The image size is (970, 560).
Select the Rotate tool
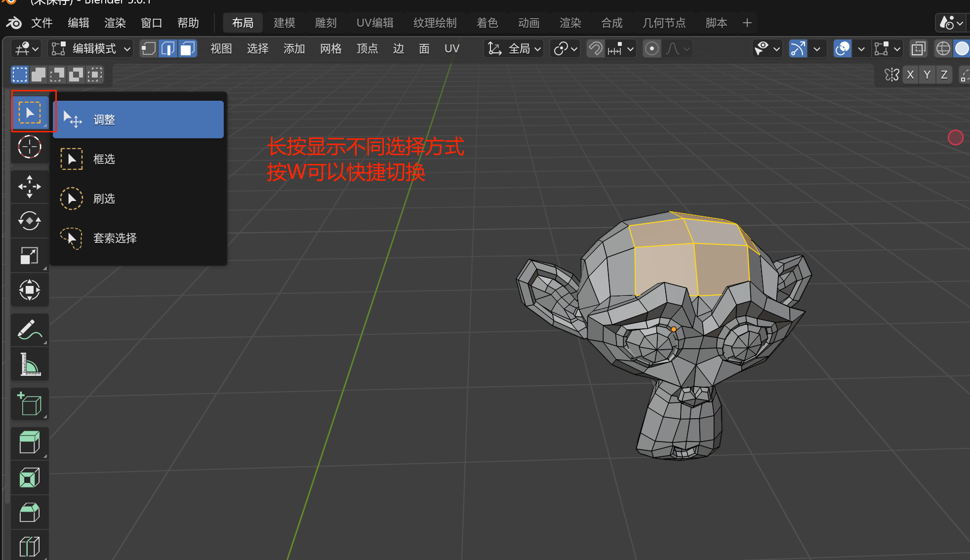(x=30, y=221)
